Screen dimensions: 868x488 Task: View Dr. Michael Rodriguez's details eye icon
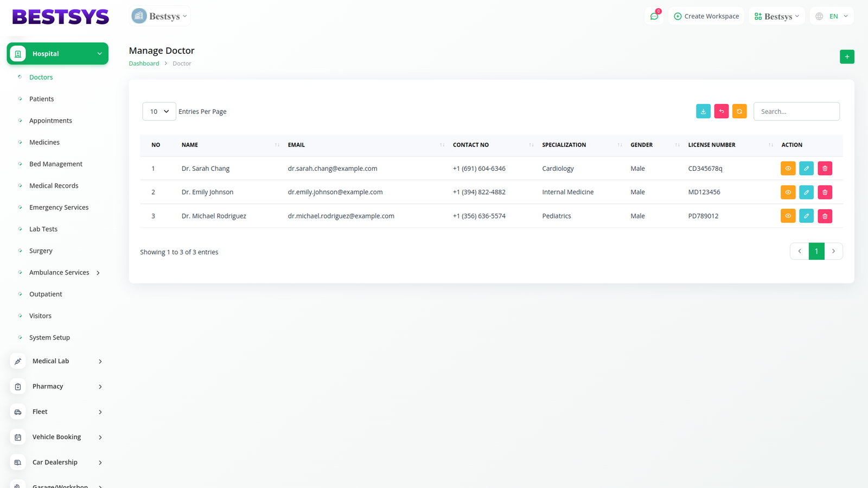788,216
